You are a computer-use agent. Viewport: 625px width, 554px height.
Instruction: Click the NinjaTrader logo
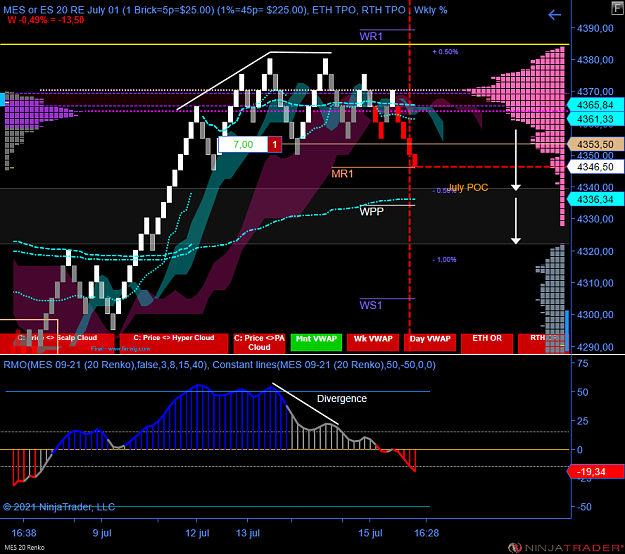(x=566, y=548)
